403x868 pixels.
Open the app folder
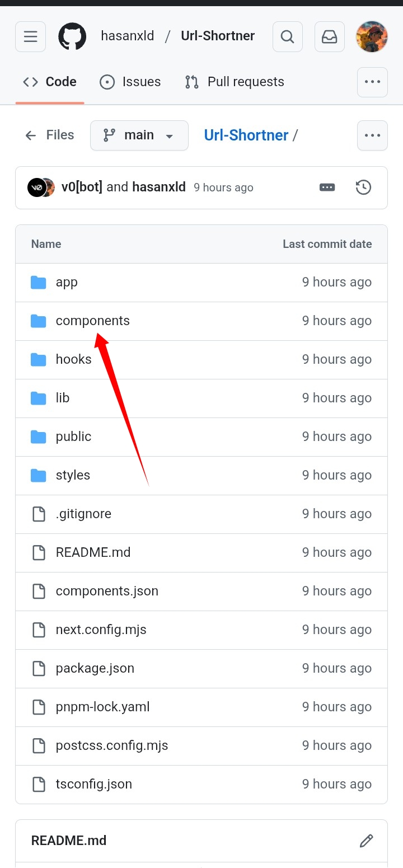coord(67,283)
